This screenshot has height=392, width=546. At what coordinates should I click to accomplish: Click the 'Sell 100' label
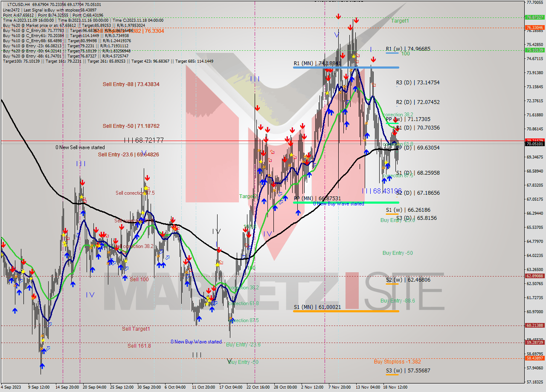139,280
